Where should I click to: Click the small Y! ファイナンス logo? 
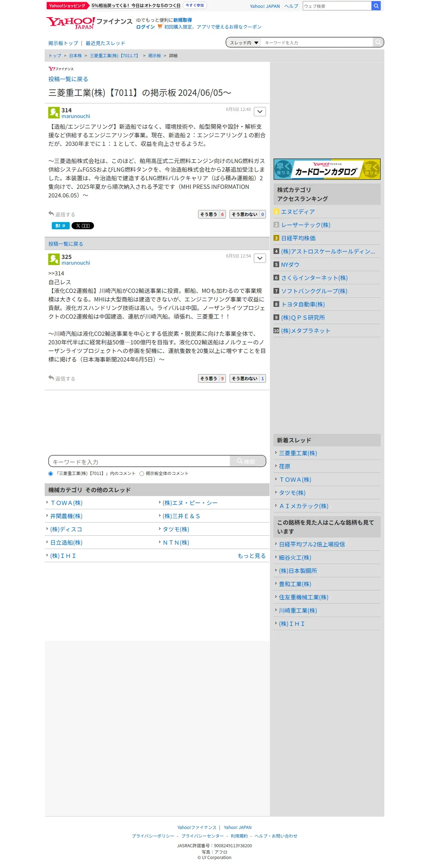click(61, 69)
